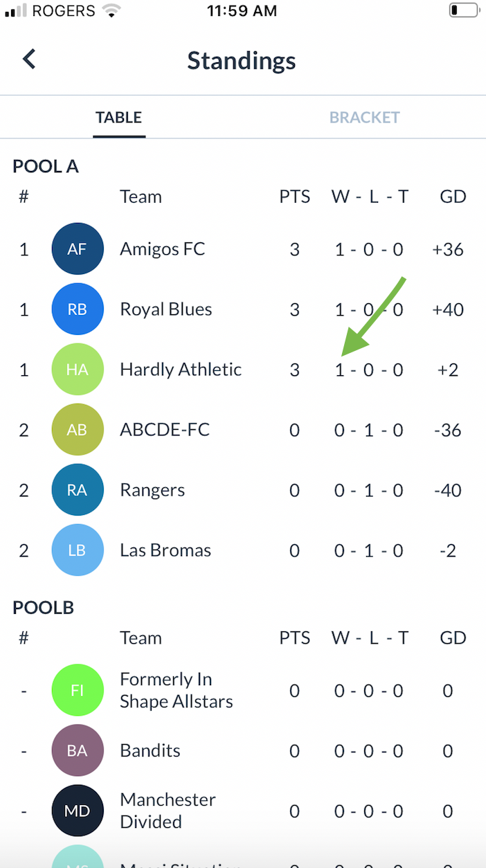Select the Table tab

(119, 118)
